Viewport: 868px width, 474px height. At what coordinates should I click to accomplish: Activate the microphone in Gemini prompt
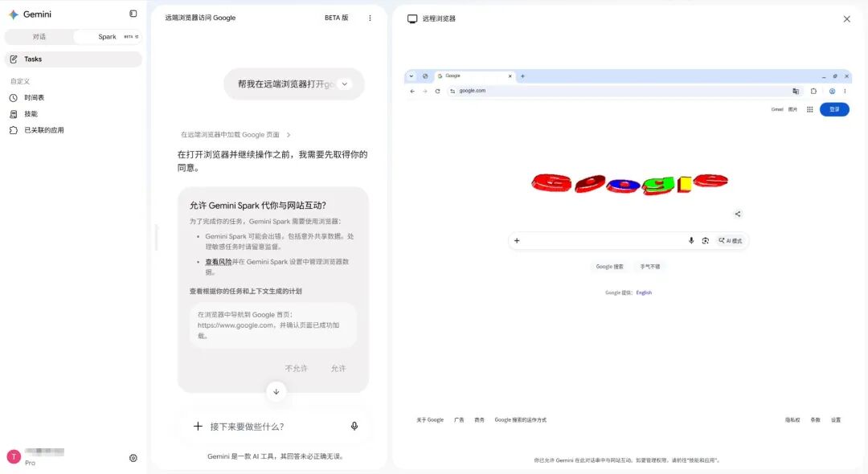(x=354, y=426)
